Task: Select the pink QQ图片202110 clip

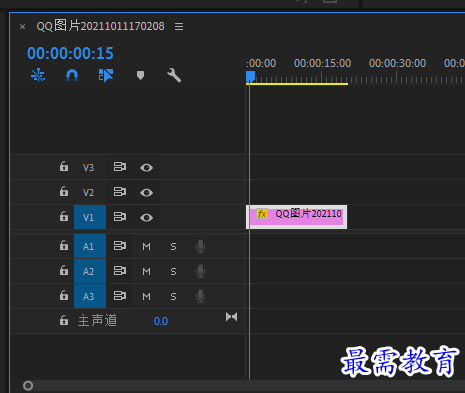Action: pos(296,217)
